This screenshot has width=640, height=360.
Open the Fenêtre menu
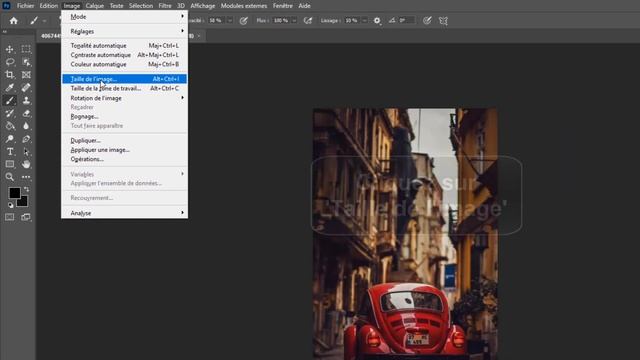[x=283, y=6]
